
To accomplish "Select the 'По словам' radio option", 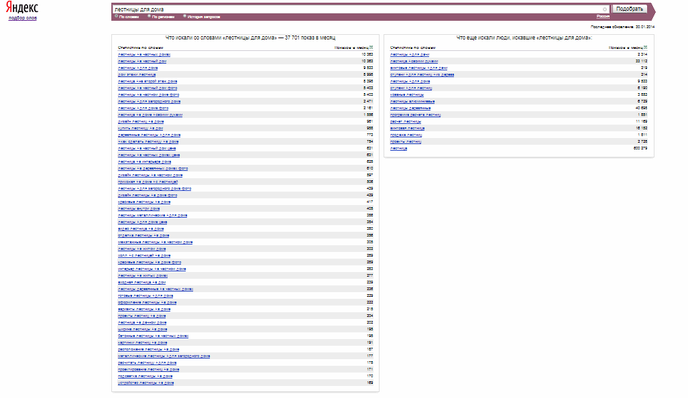I will click(116, 16).
